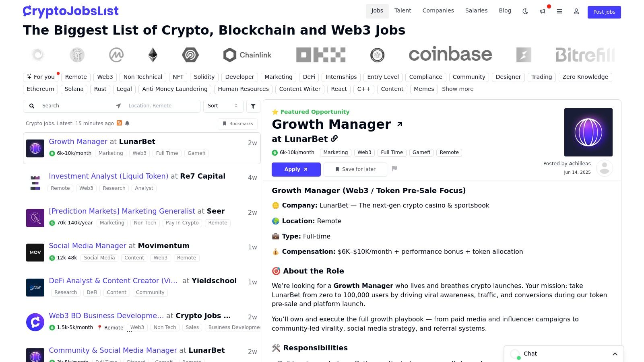Click the Apply button
The image size is (644, 362).
[296, 169]
